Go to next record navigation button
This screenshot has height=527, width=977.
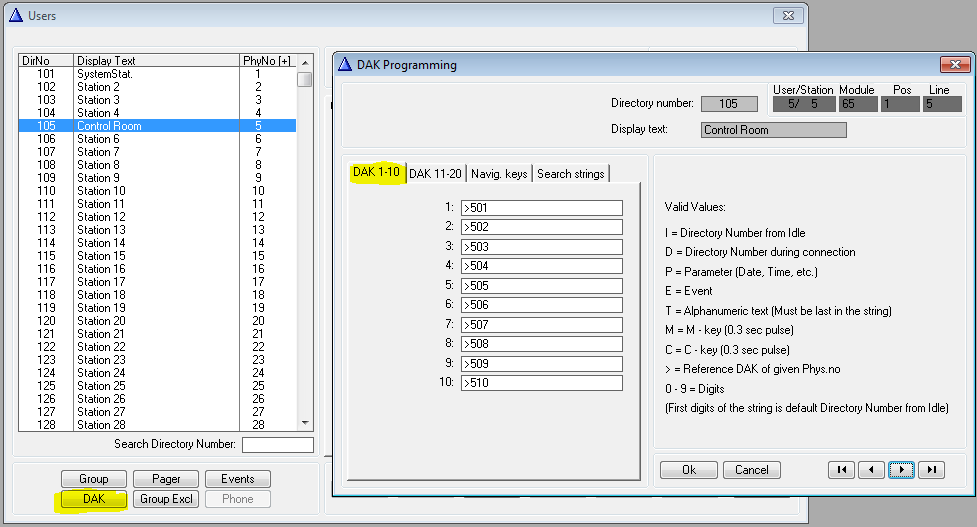coord(901,470)
